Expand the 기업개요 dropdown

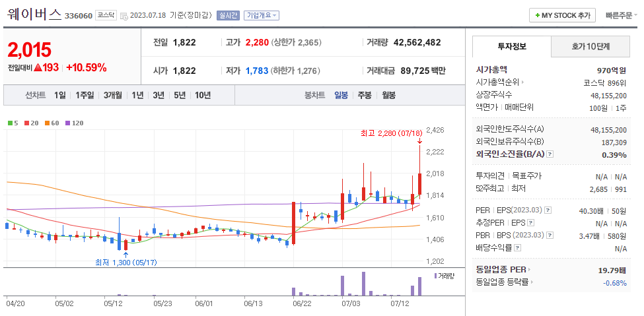click(x=262, y=16)
